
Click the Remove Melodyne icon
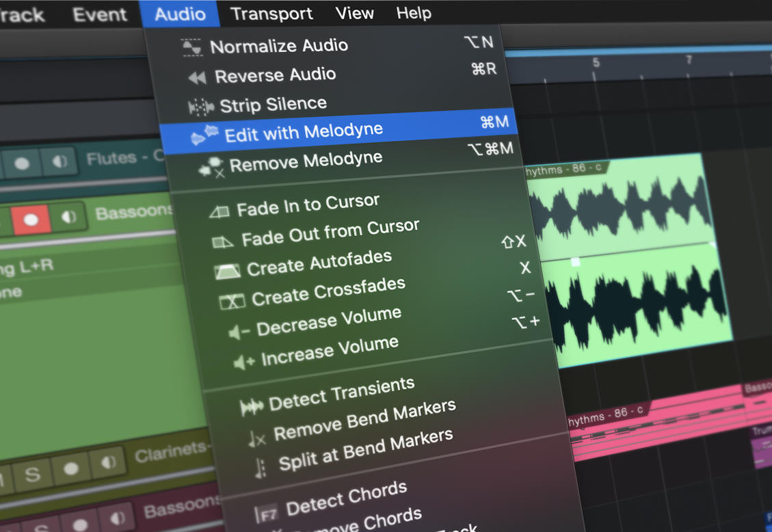(212, 168)
